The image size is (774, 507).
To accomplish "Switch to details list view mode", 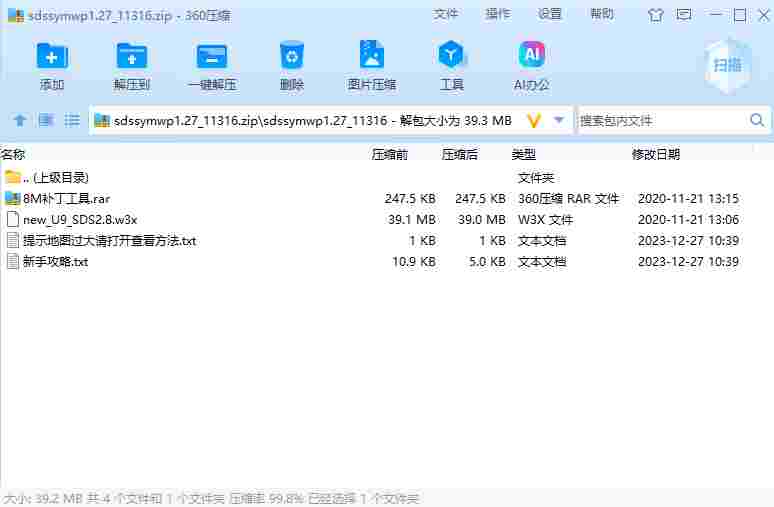I will (72, 120).
